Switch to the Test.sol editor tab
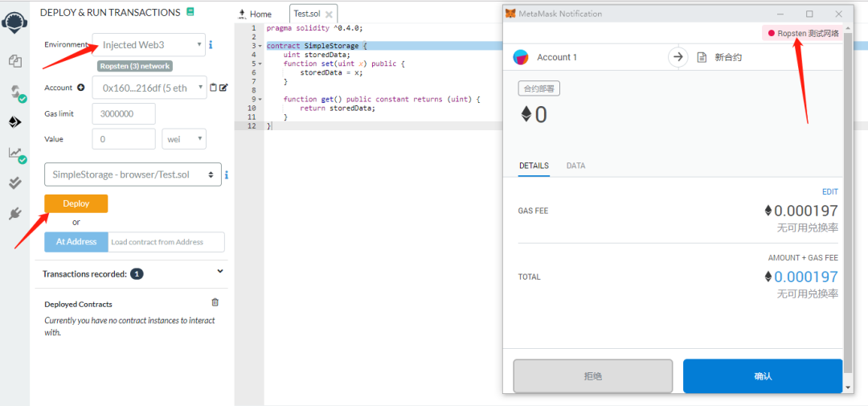This screenshot has height=406, width=868. pyautogui.click(x=313, y=14)
